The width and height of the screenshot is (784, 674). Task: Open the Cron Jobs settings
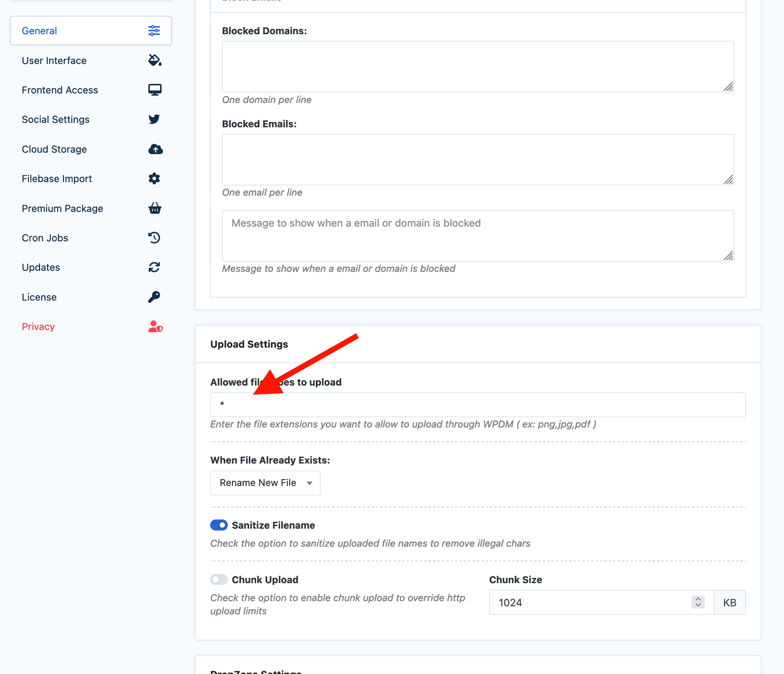[91, 238]
